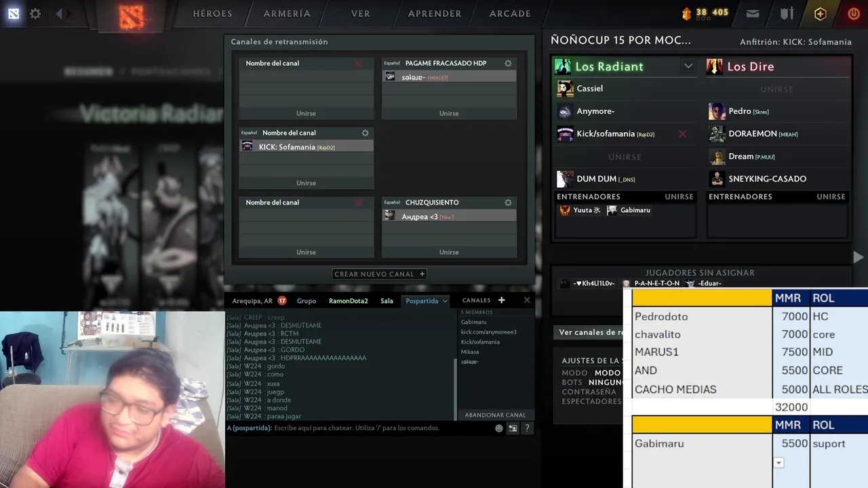
Task: Select kick.com/anymoreee3 in members list
Action: point(488,332)
